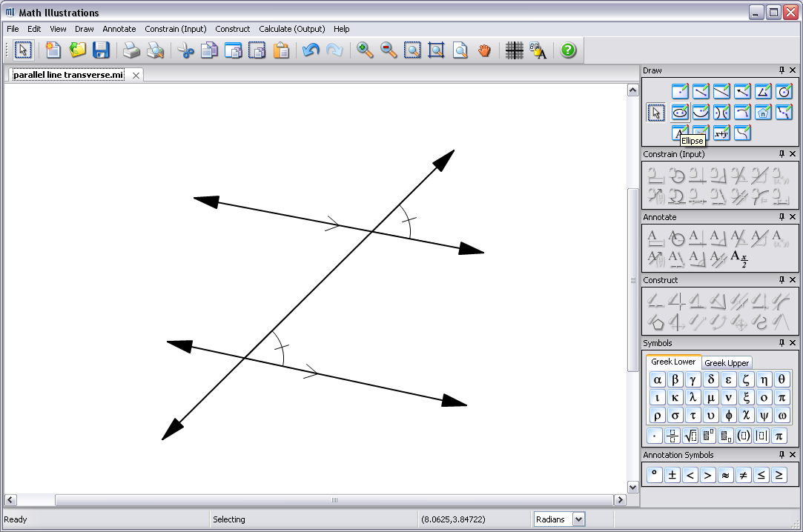The image size is (803, 532).
Task: Open the Constrain (Input) menu
Action: click(x=175, y=29)
